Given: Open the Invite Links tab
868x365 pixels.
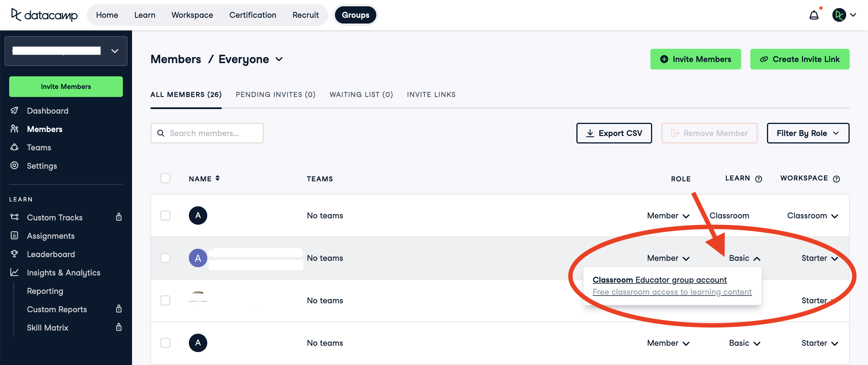Looking at the screenshot, I should (x=431, y=95).
